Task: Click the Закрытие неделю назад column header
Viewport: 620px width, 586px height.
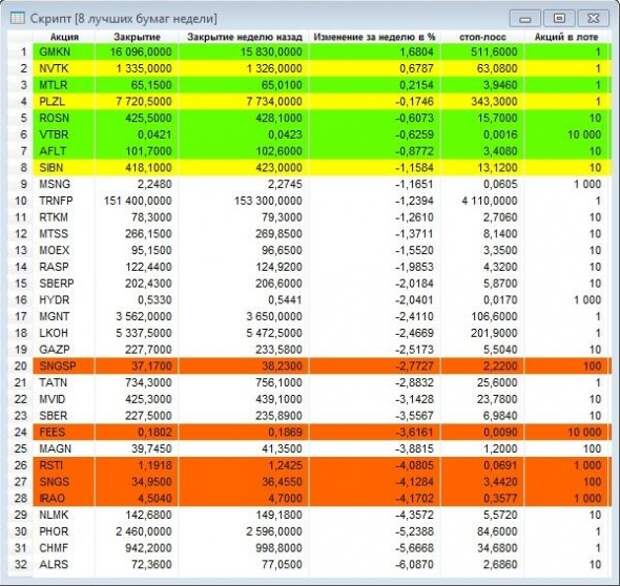Action: click(x=244, y=37)
